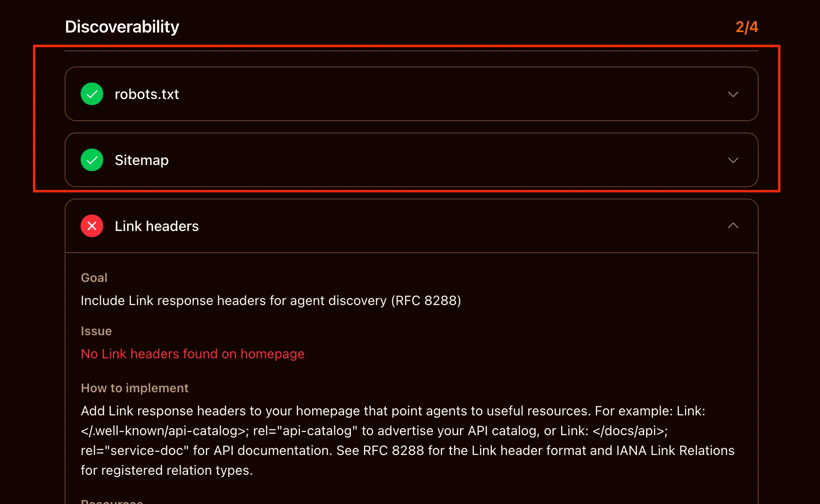Select the Issue subheading
This screenshot has width=820, height=504.
(x=96, y=331)
